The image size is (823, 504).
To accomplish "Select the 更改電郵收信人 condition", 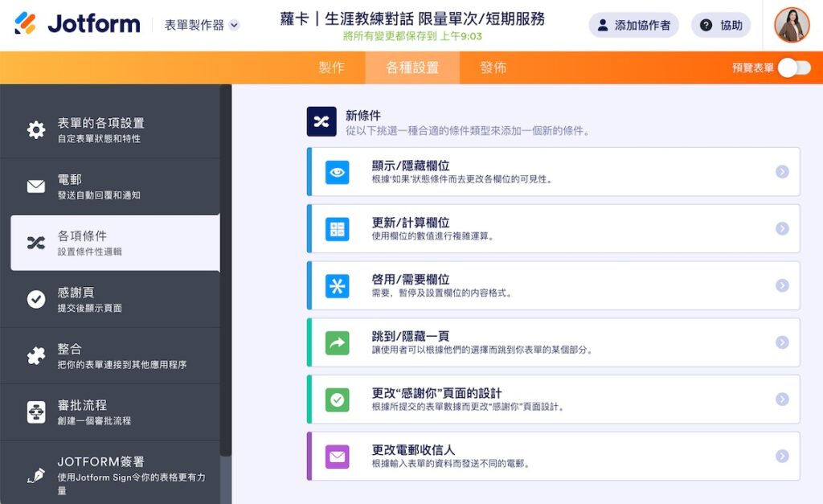I will pyautogui.click(x=554, y=457).
